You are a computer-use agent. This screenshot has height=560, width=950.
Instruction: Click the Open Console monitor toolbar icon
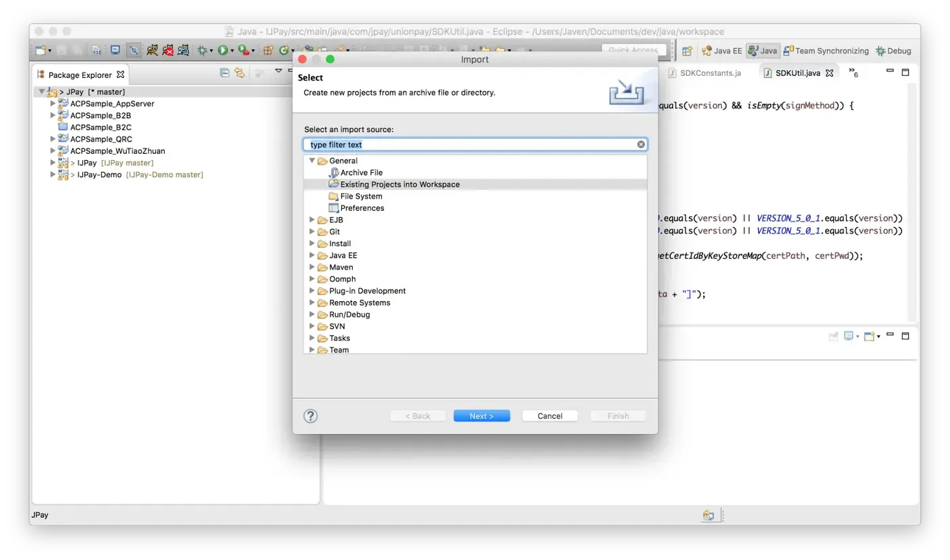coord(115,50)
